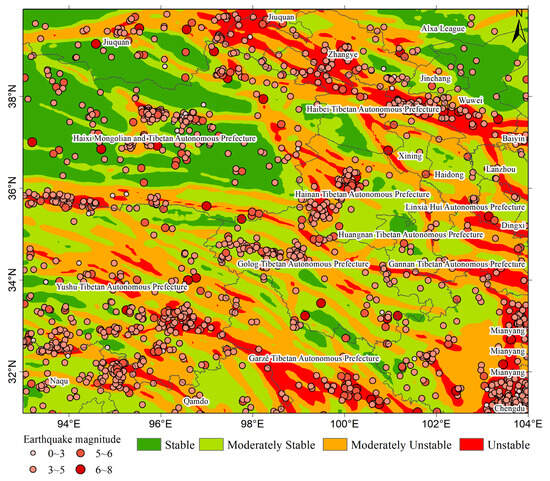Click the Moderately Stable legend swatch
The image size is (550, 481).
tap(211, 445)
